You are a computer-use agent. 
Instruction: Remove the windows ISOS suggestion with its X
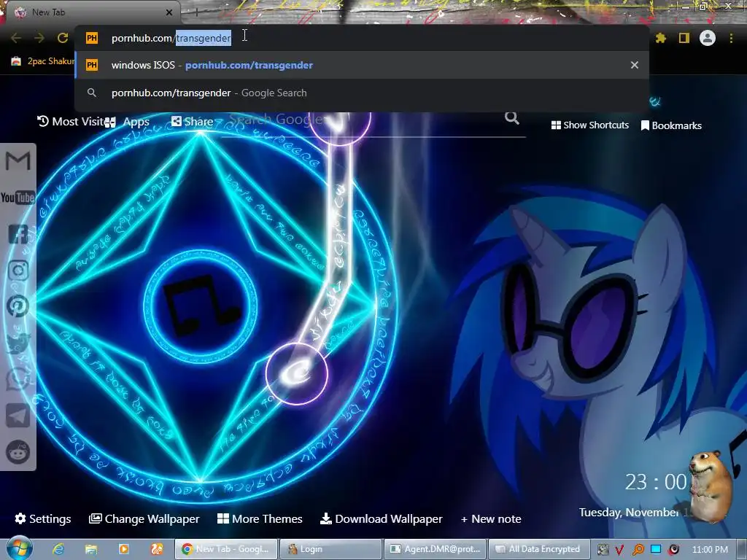(634, 65)
